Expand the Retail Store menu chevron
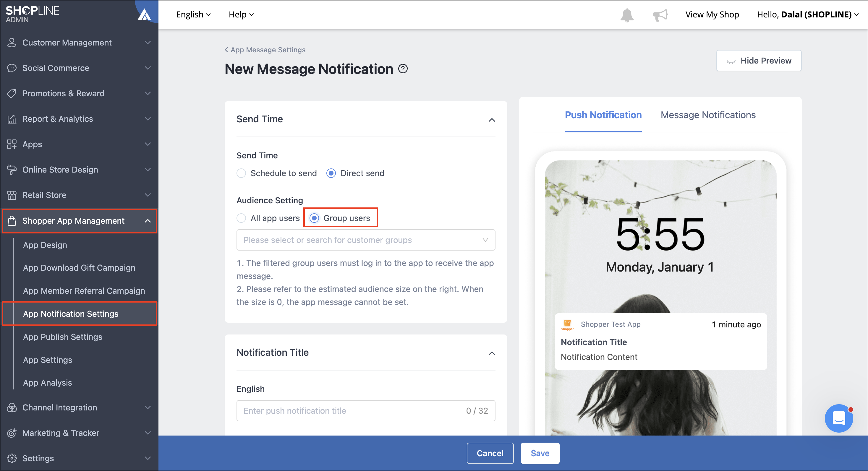Viewport: 868px width, 471px height. point(148,195)
